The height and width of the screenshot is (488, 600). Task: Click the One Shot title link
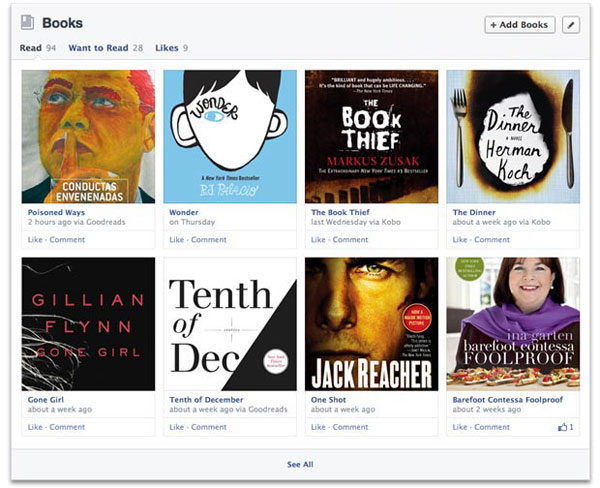328,400
